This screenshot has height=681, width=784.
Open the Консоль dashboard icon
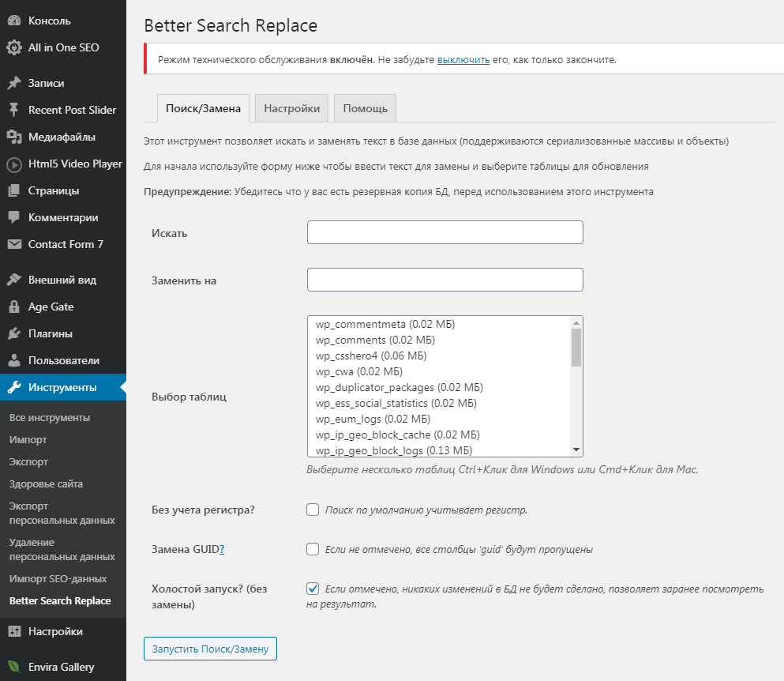(x=14, y=21)
